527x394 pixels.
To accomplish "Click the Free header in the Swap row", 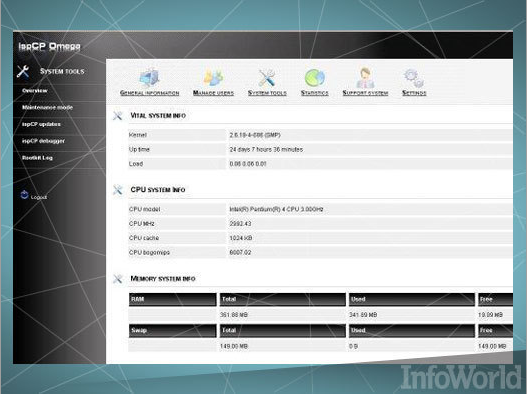I will [495, 331].
